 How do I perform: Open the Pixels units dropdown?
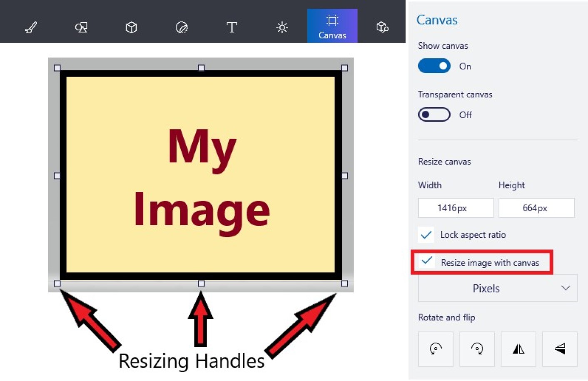tap(497, 288)
